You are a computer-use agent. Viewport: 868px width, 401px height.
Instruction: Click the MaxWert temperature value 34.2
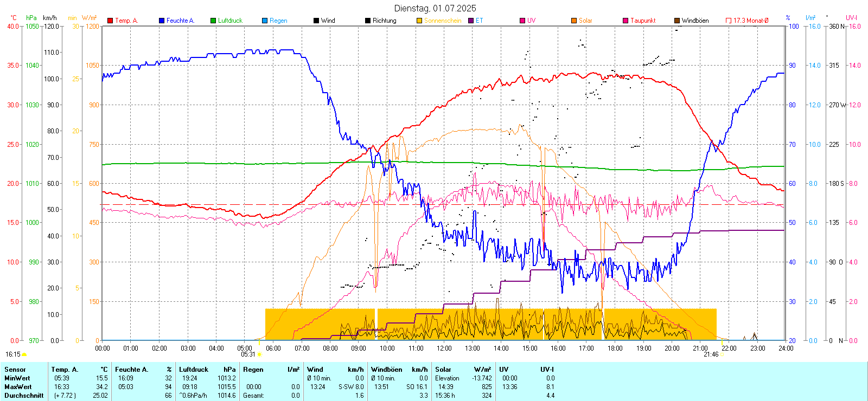101,387
